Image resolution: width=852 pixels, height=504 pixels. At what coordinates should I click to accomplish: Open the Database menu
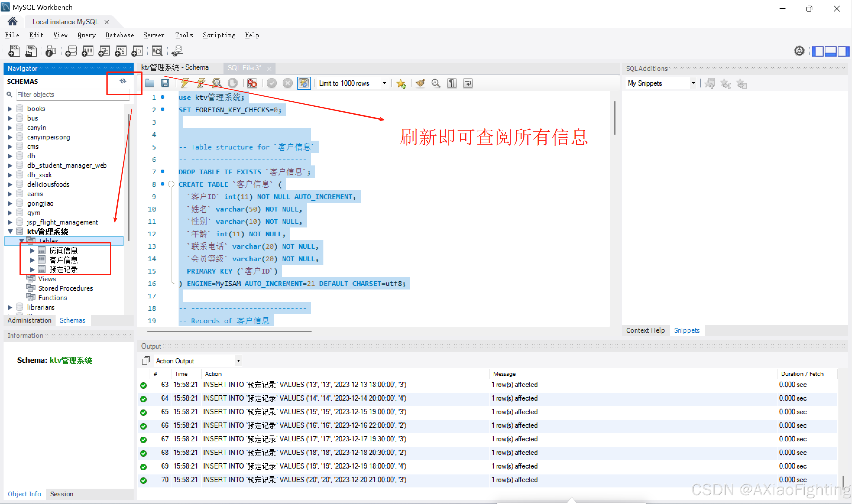click(119, 35)
